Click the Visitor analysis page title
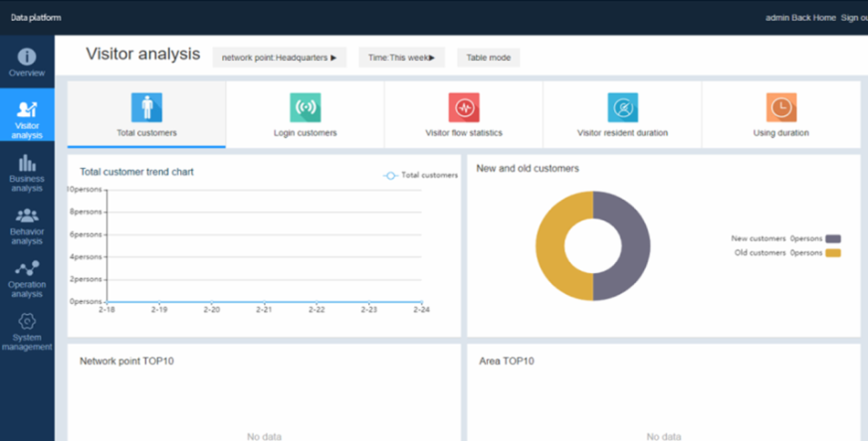Viewport: 868px width, 441px height. 143,54
